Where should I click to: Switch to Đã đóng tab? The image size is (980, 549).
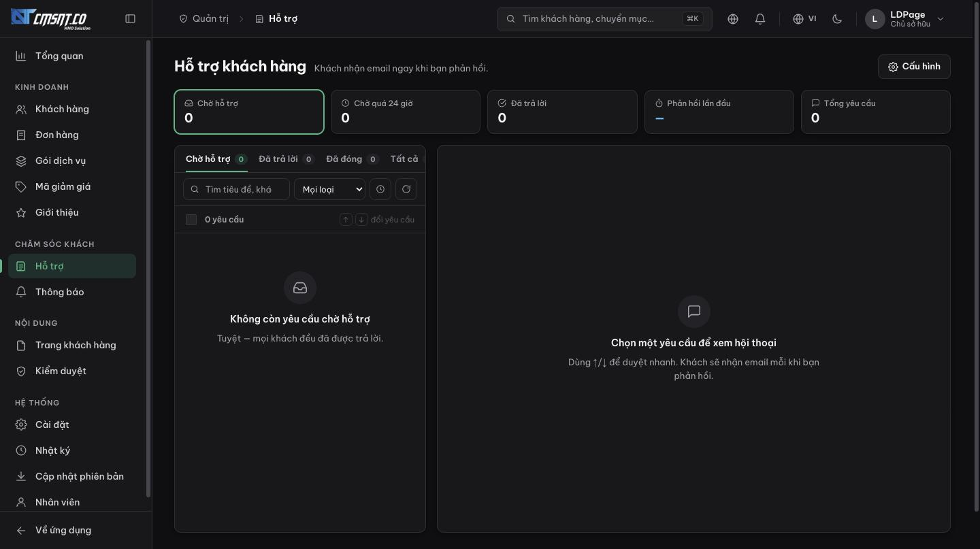[x=352, y=159]
